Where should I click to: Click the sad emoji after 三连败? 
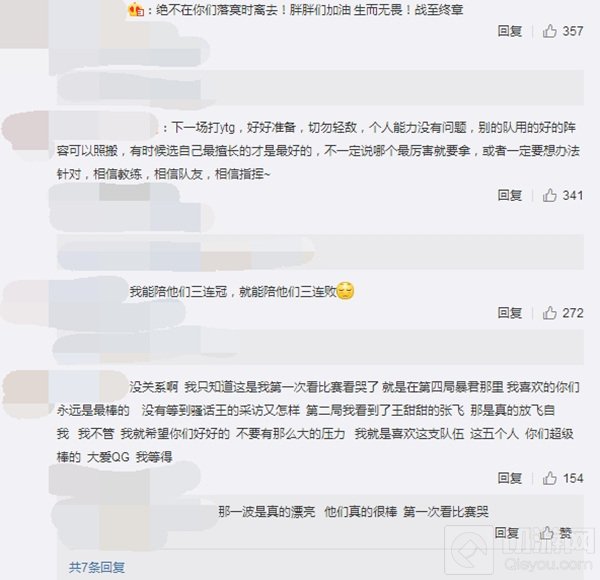click(345, 291)
